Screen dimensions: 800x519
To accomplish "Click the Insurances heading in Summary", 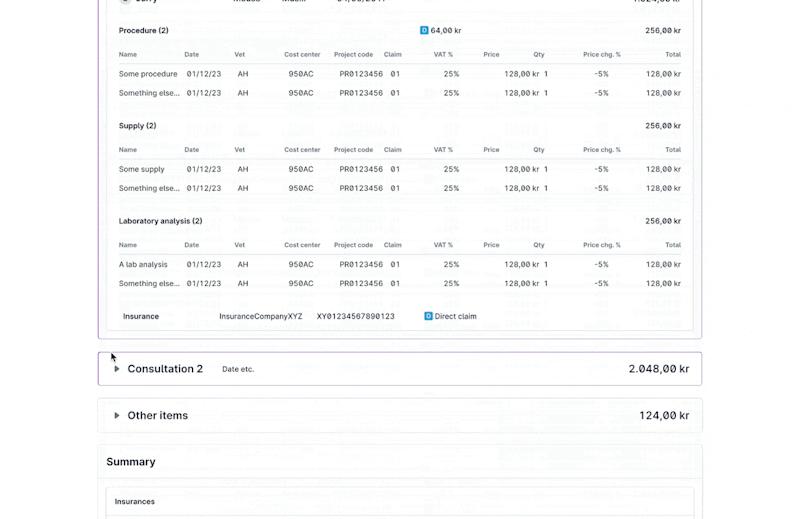I will click(135, 502).
